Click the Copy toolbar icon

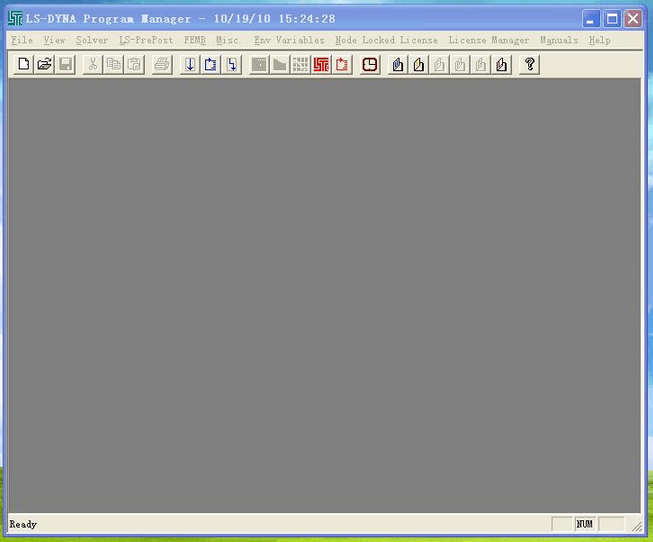point(113,64)
